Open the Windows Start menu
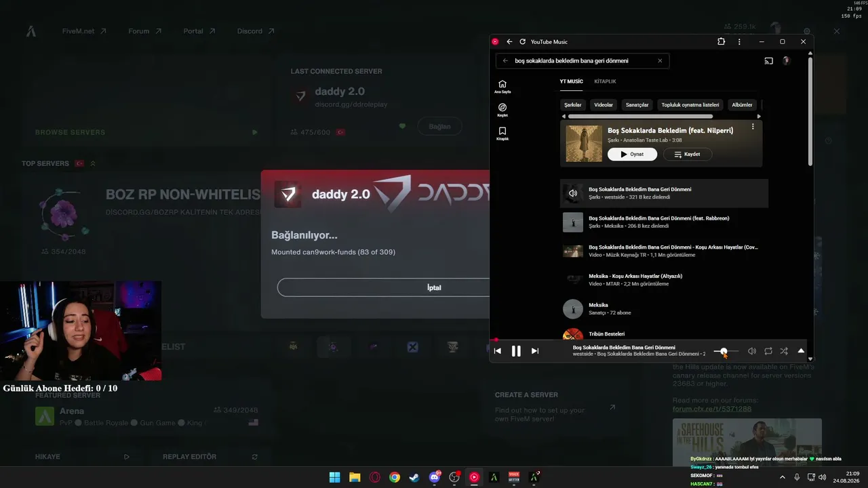The width and height of the screenshot is (868, 488). tap(334, 477)
